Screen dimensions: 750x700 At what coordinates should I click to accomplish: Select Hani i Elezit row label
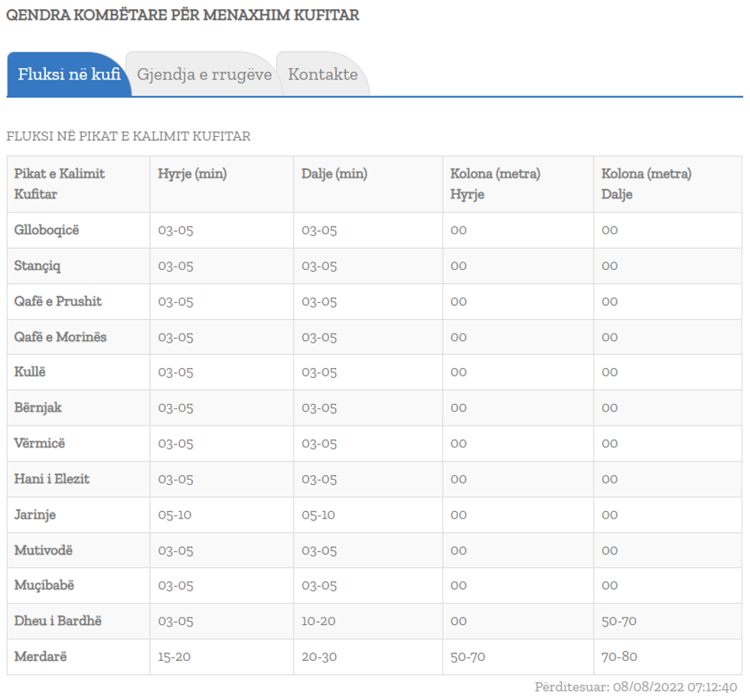coord(52,479)
